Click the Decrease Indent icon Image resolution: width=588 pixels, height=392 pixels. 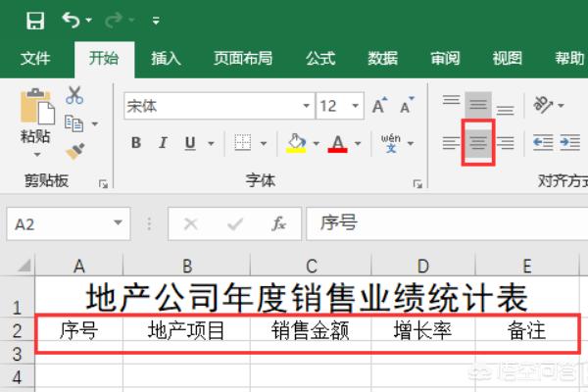[543, 143]
